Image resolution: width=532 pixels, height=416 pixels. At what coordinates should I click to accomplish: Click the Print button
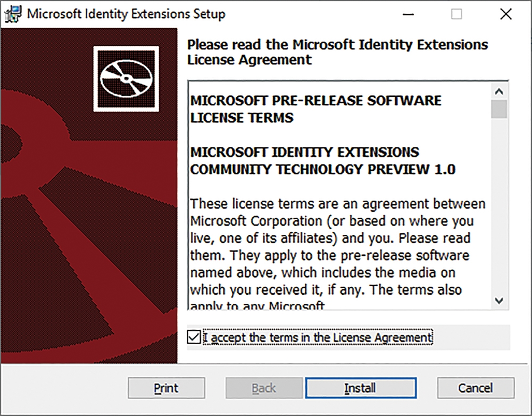point(166,388)
